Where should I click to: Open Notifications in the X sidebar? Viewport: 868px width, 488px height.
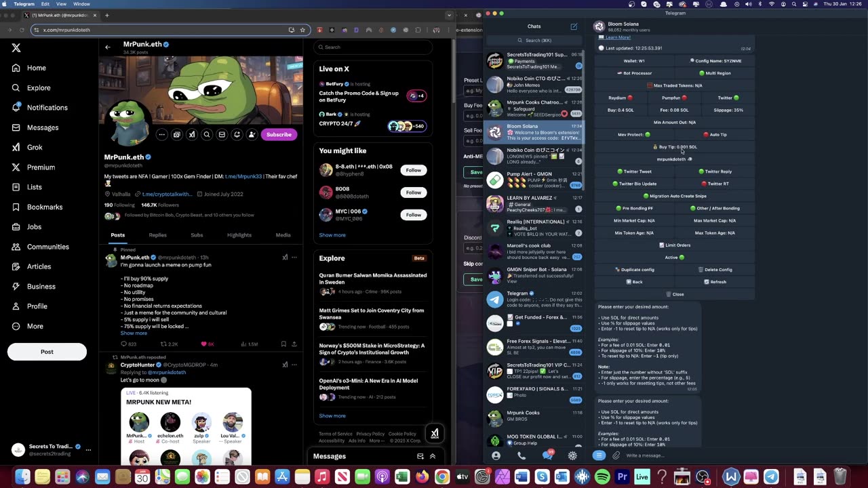[39, 107]
